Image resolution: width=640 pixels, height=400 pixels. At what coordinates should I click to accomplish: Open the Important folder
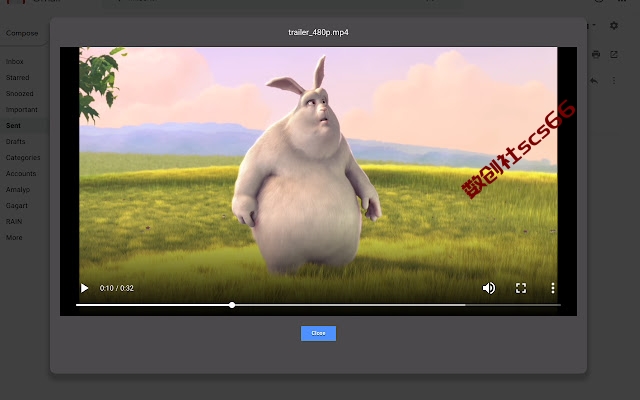22,109
